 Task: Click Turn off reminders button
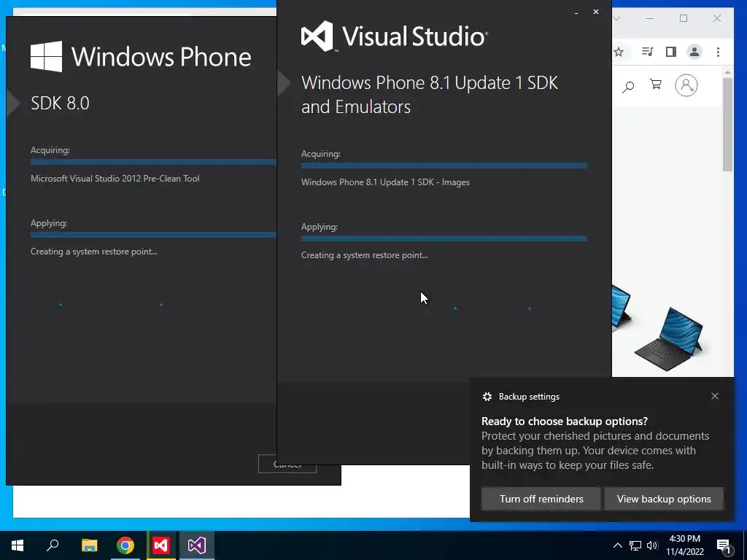point(541,499)
